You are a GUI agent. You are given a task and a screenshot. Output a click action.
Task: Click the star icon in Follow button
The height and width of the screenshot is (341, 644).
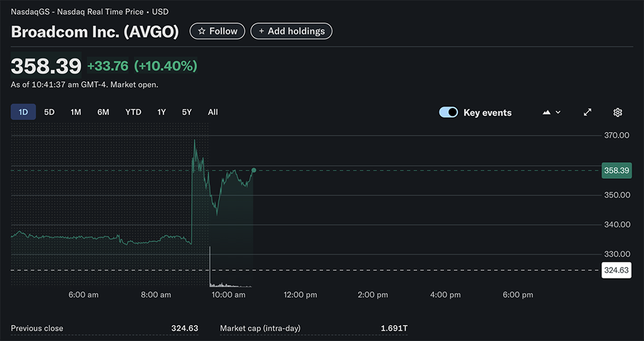point(202,31)
